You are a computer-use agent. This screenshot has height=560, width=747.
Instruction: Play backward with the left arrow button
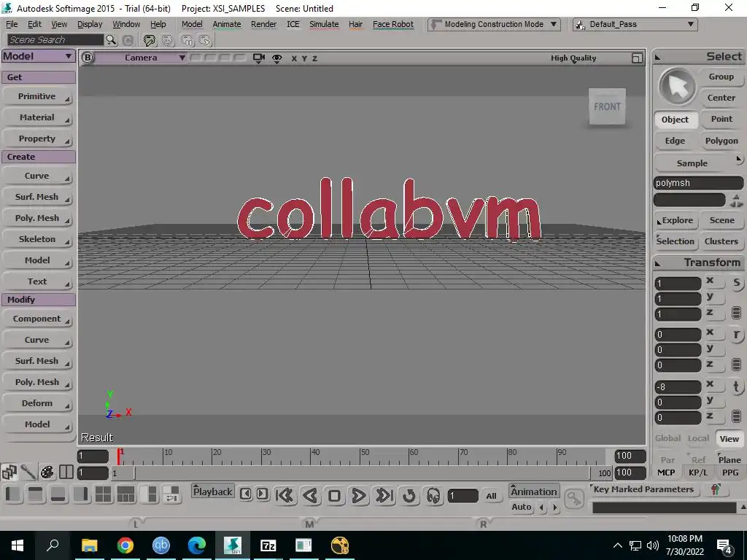click(310, 496)
